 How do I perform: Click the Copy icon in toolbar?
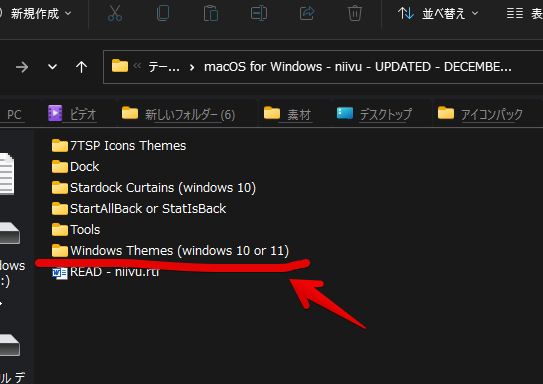163,13
